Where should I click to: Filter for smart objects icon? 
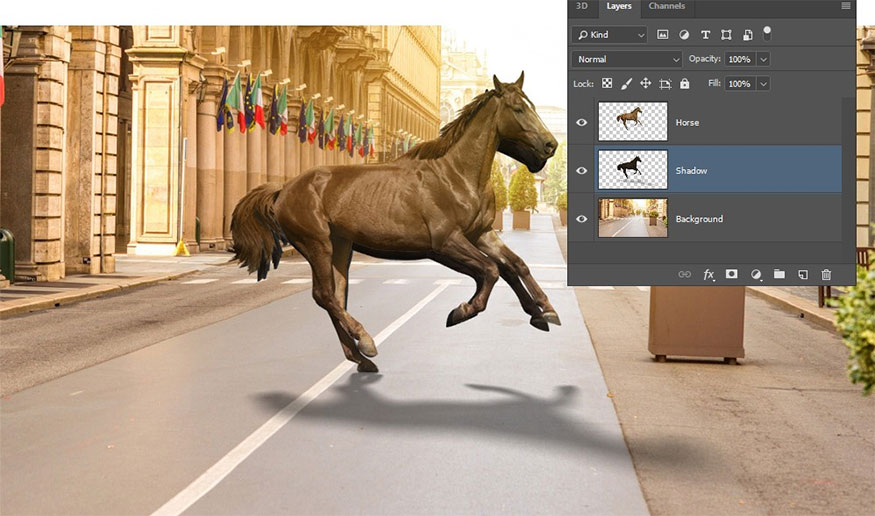click(x=748, y=35)
